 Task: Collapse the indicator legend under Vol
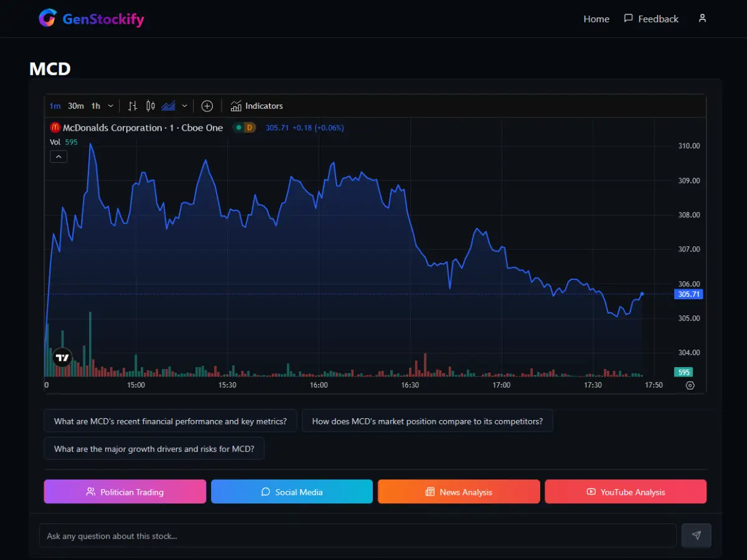click(x=59, y=157)
